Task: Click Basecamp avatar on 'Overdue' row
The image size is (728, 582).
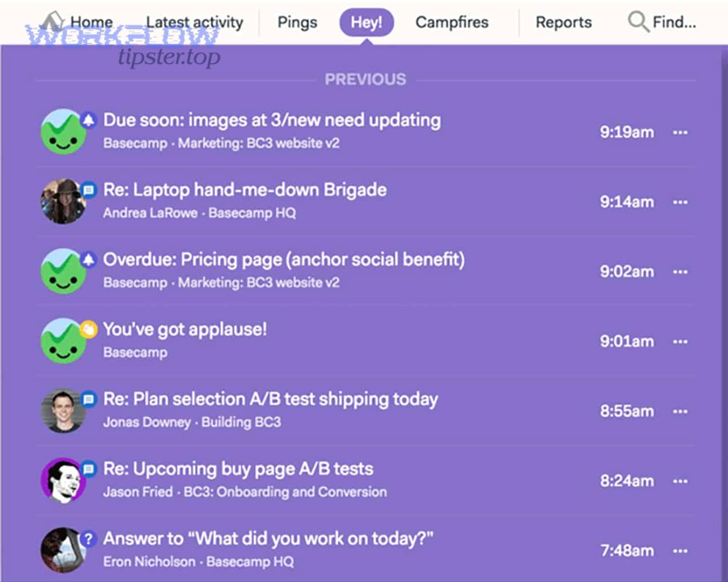Action: (64, 271)
